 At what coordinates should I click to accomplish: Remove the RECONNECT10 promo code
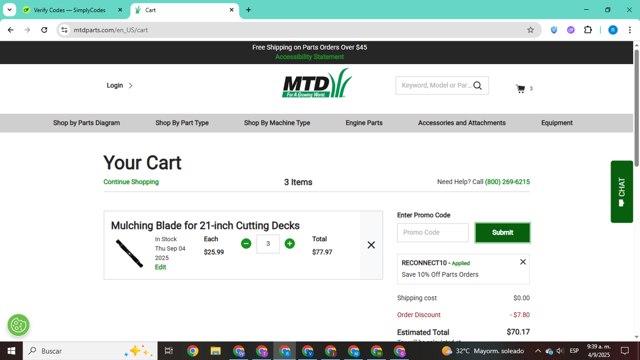[x=523, y=262]
